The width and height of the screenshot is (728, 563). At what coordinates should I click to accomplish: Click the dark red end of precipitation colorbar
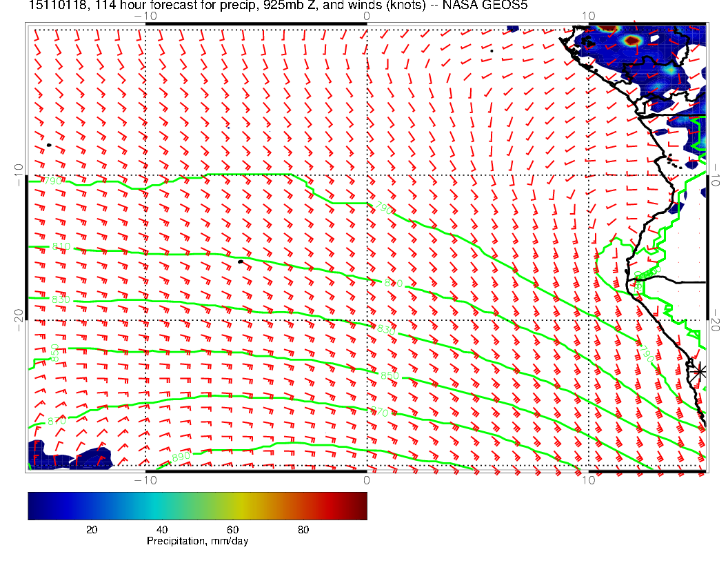361,505
